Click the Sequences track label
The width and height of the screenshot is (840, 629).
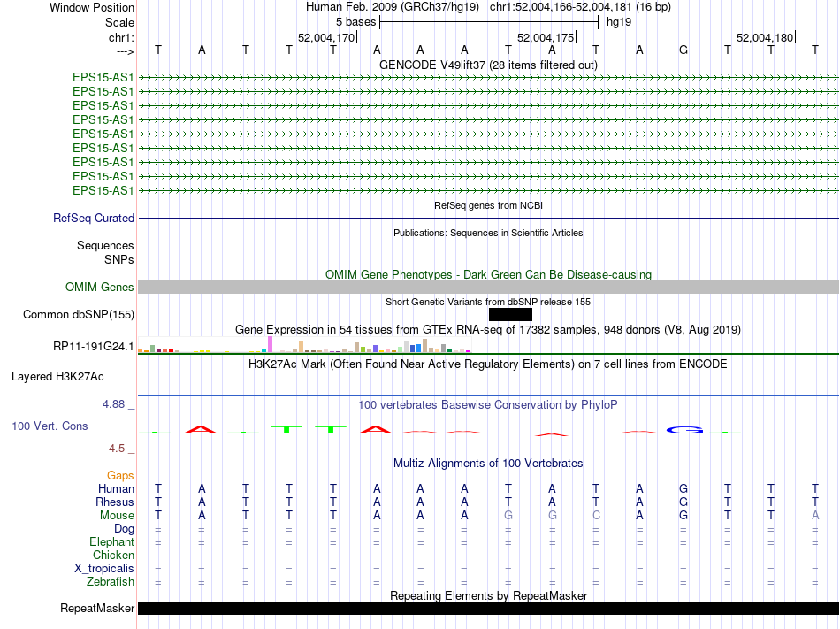point(105,245)
